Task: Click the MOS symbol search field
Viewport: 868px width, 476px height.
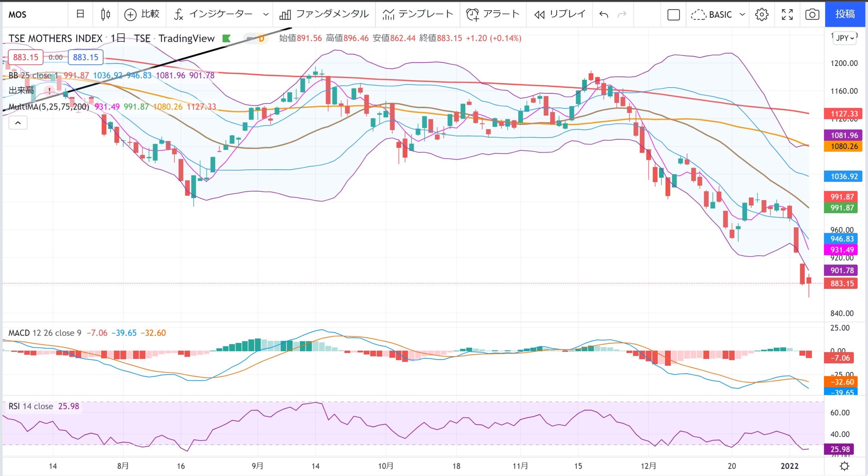Action: (35, 14)
